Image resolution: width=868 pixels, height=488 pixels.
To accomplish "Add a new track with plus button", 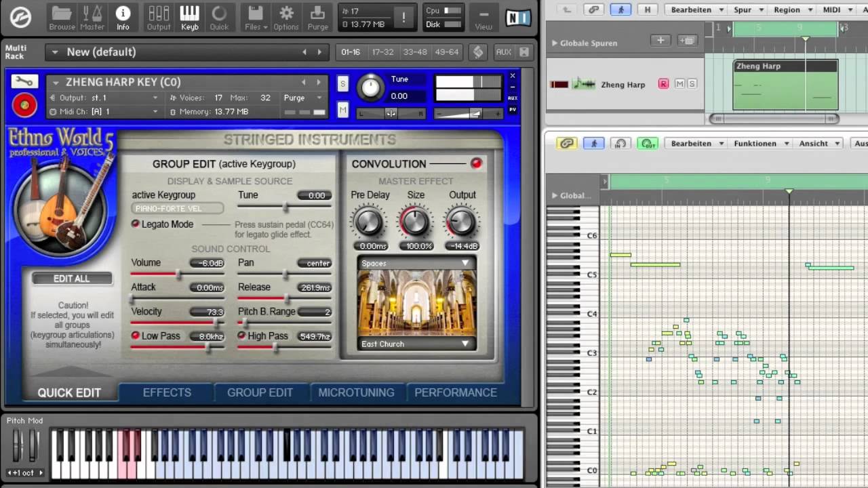I will click(x=660, y=41).
